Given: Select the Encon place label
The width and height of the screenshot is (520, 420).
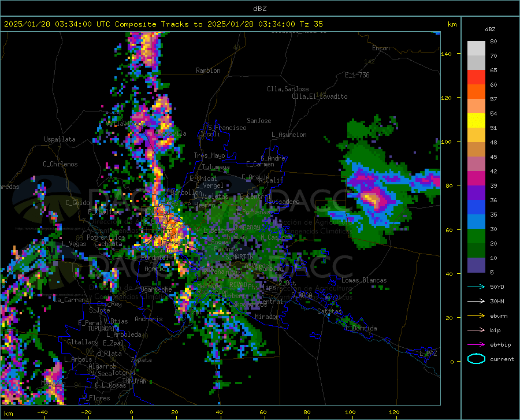Looking at the screenshot, I should coord(381,48).
